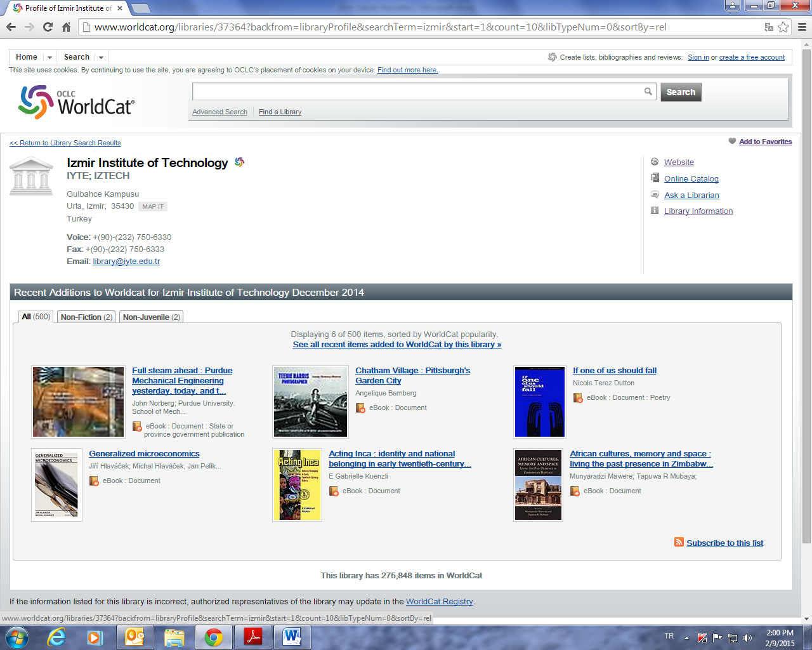Click Find out more here cookies link
The image size is (812, 650).
[407, 70]
